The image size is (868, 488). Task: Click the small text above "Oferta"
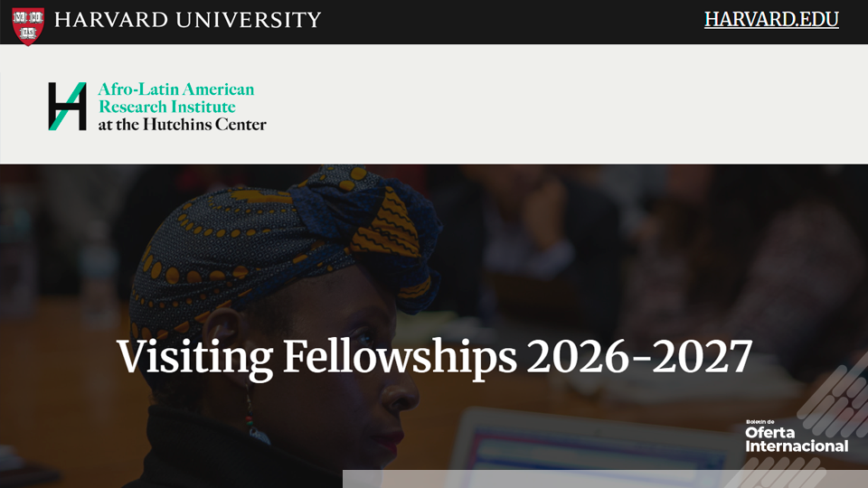coord(761,422)
